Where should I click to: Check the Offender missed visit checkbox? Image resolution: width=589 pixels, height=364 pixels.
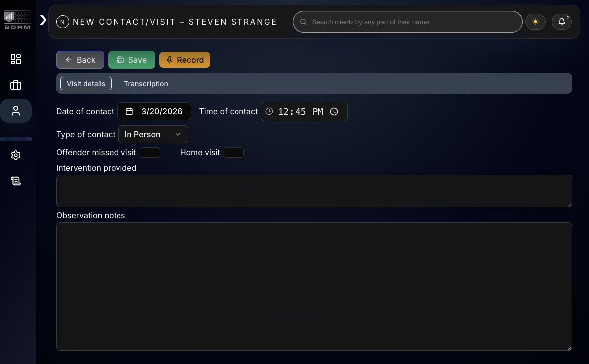coord(150,152)
